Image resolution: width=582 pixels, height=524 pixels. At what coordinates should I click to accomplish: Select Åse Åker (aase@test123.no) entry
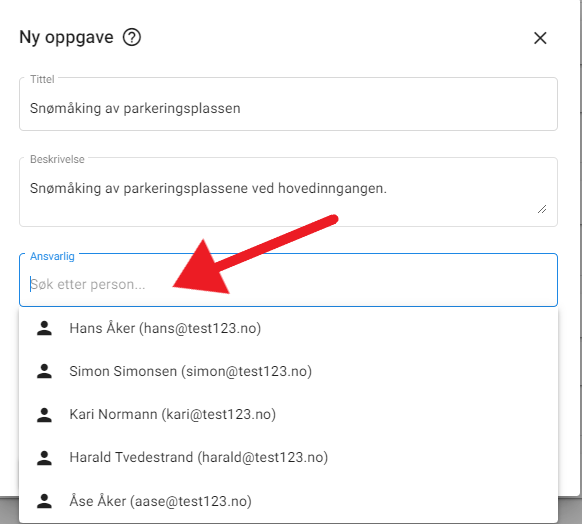pos(288,501)
